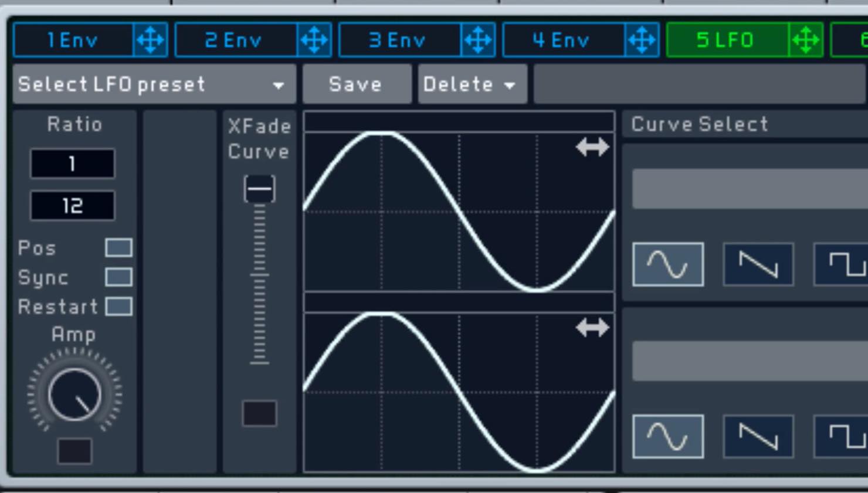Open the Select LFO preset dropdown
Viewport: 868px width, 493px height.
point(154,84)
